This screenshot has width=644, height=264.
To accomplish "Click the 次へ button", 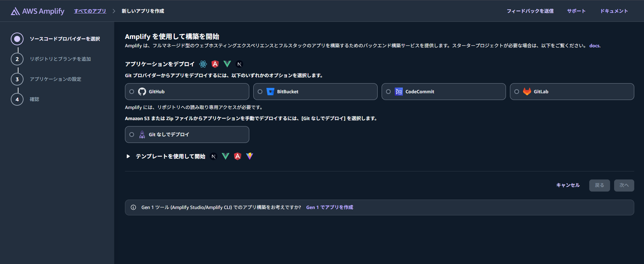I will click(x=624, y=186).
